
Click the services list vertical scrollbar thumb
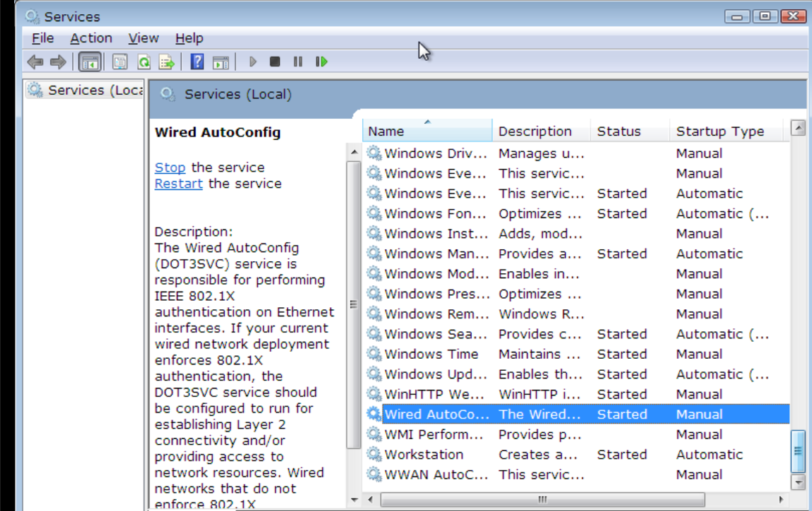798,450
